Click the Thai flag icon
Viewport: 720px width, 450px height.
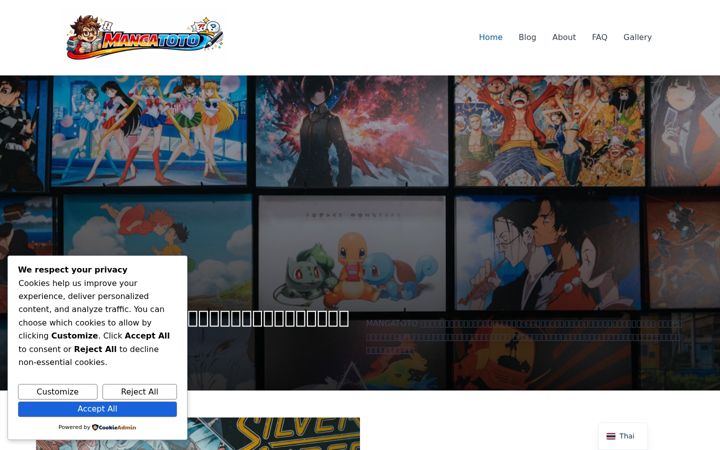[611, 436]
